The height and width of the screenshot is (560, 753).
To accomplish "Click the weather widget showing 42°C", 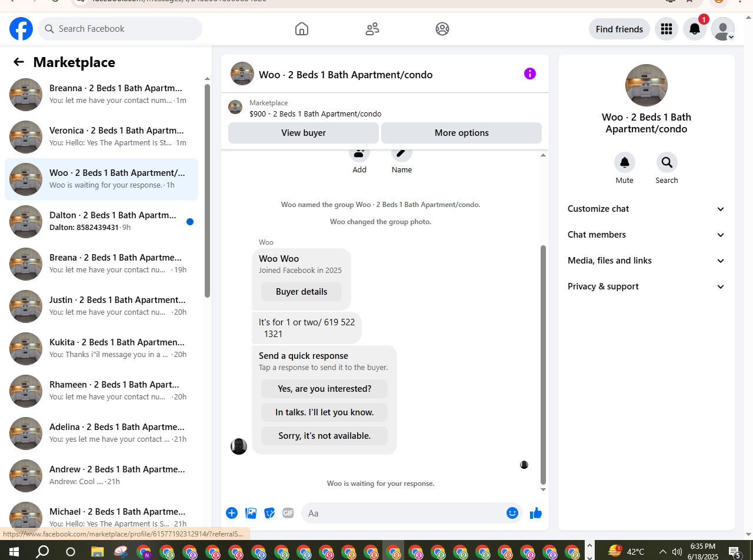I will [627, 551].
